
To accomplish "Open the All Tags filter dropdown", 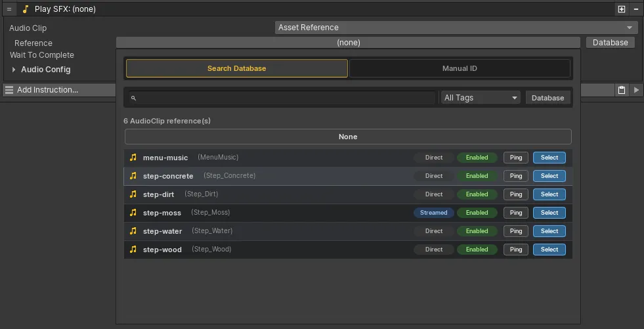I will (481, 98).
